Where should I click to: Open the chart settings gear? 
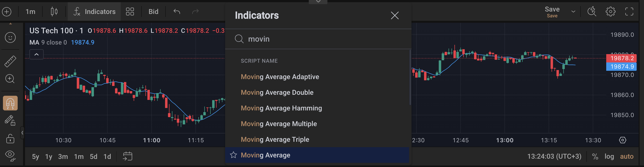coord(610,12)
